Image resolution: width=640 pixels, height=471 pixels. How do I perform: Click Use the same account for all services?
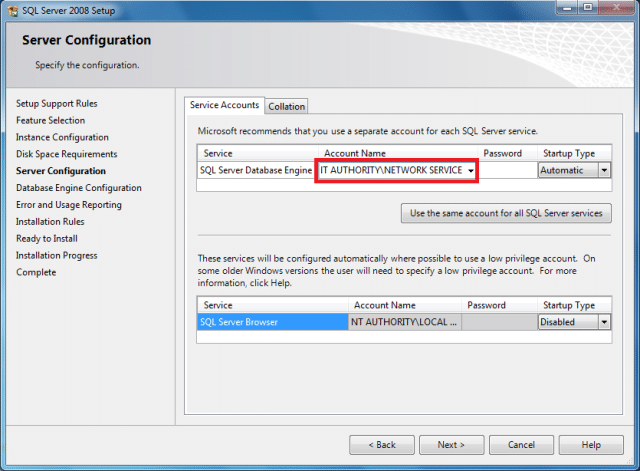[506, 213]
